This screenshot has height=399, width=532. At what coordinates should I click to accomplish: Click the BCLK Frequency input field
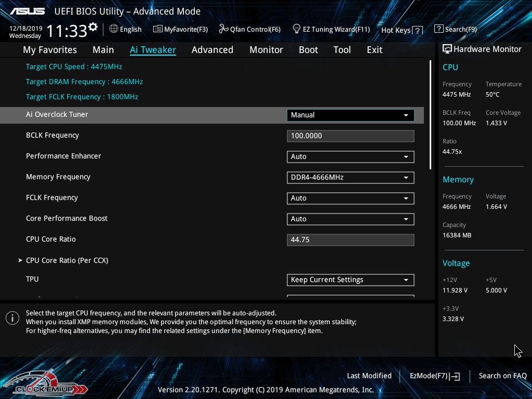click(350, 136)
